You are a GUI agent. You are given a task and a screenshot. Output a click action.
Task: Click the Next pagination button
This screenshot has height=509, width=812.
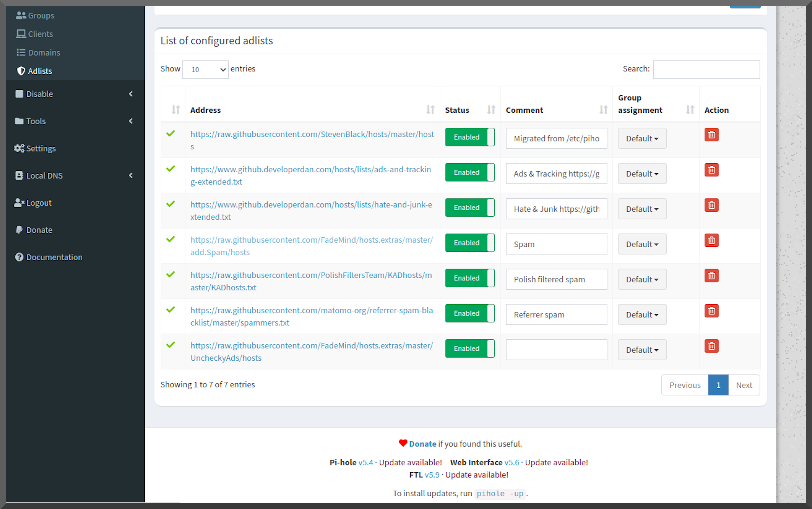(x=744, y=385)
